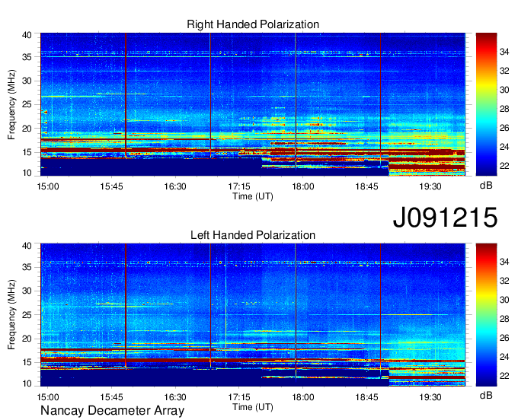Click Time (UT) label under Right Handed plot
Image resolution: width=518 pixels, height=420 pixels.
[x=253, y=196]
